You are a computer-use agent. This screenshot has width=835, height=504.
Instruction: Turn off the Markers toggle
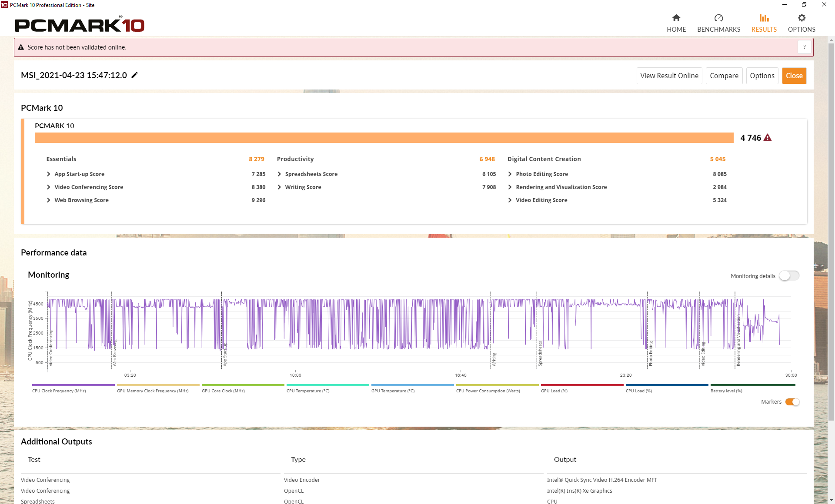792,402
